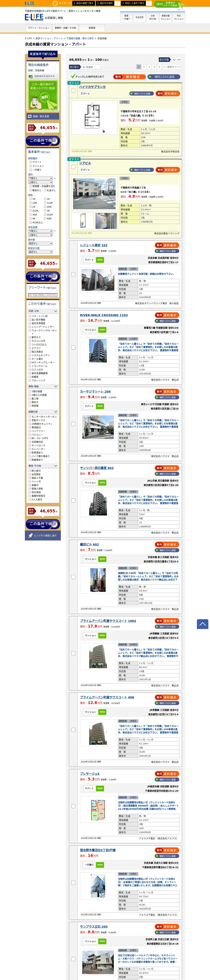Open 築年数 指定なし dropdown
This screenshot has height=980, width=210.
(x=40, y=244)
